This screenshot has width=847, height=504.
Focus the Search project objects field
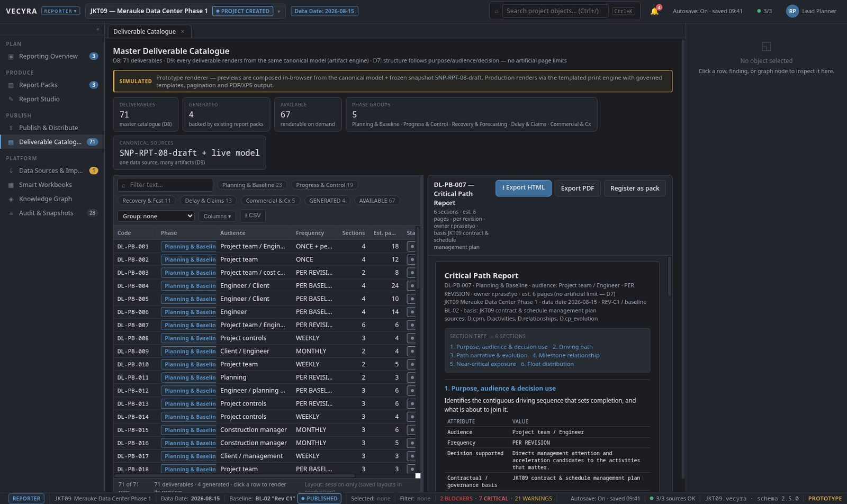click(x=555, y=11)
